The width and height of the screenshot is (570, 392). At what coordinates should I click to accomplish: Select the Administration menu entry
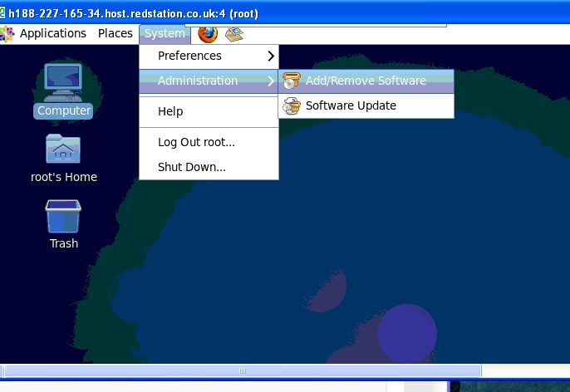pyautogui.click(x=209, y=81)
